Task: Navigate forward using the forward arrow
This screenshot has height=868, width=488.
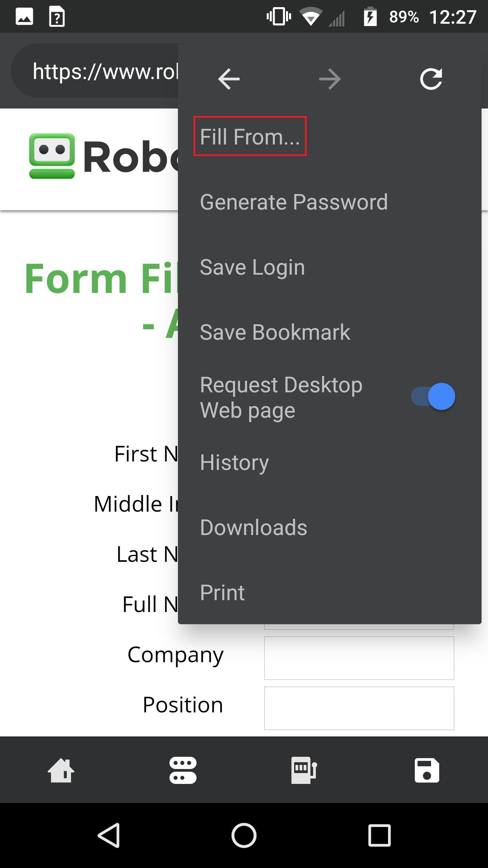Action: (x=330, y=79)
